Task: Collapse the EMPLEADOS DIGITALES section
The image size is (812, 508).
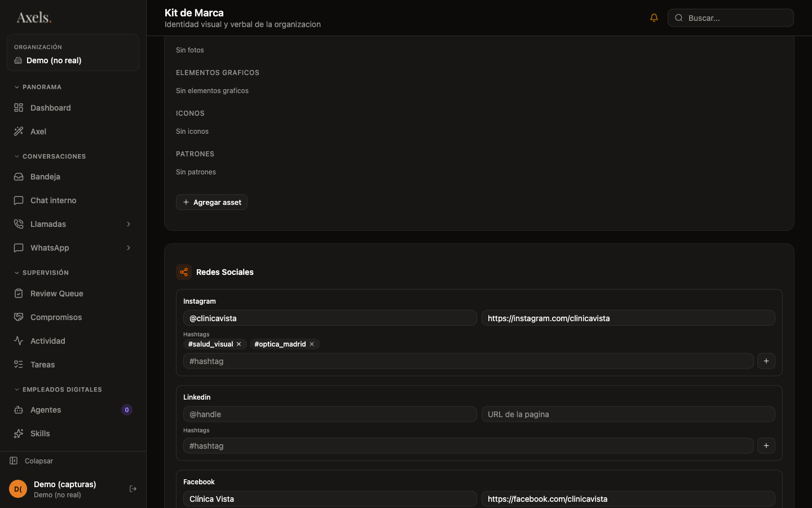Action: (58, 389)
